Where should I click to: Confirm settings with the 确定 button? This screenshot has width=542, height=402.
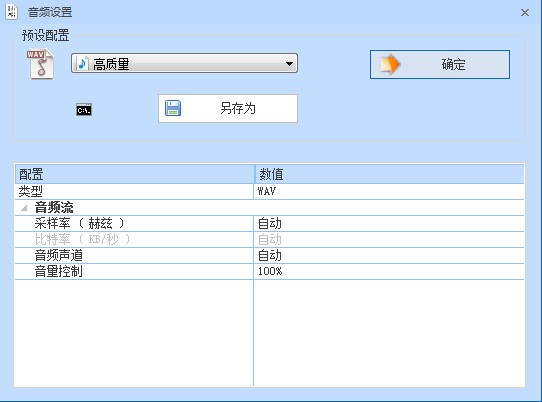440,64
